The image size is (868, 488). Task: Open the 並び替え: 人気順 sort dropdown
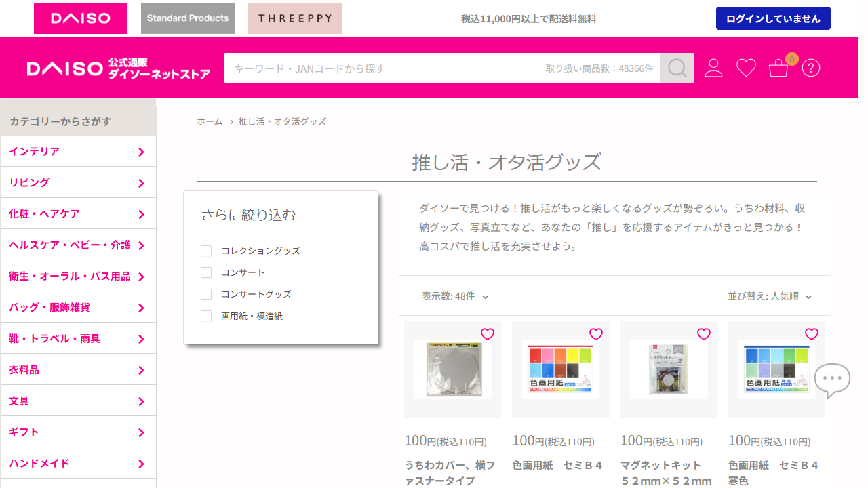point(770,296)
